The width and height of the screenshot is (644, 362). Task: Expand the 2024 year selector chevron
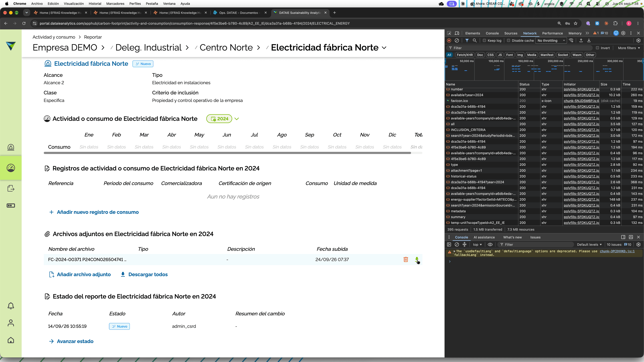[x=237, y=119]
